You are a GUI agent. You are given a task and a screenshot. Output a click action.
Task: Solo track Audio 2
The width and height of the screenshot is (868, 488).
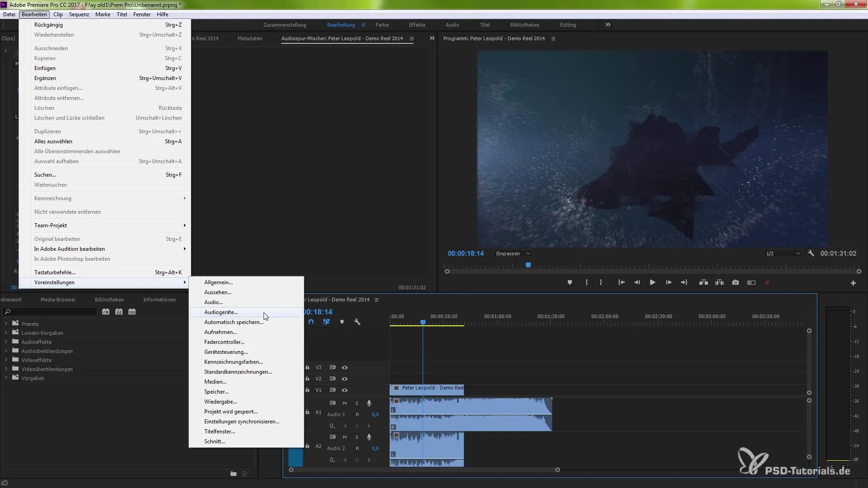point(357,437)
